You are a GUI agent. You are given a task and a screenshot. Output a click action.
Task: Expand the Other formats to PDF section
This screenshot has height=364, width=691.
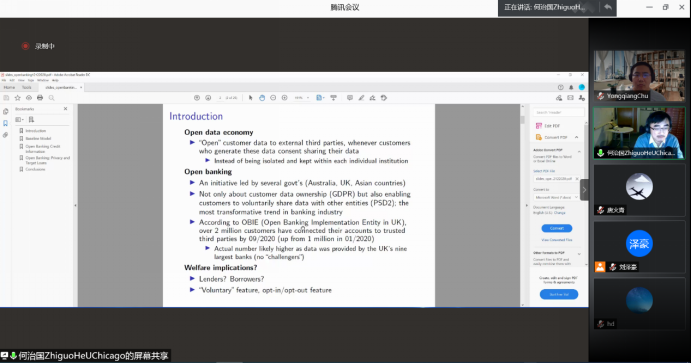click(x=579, y=253)
